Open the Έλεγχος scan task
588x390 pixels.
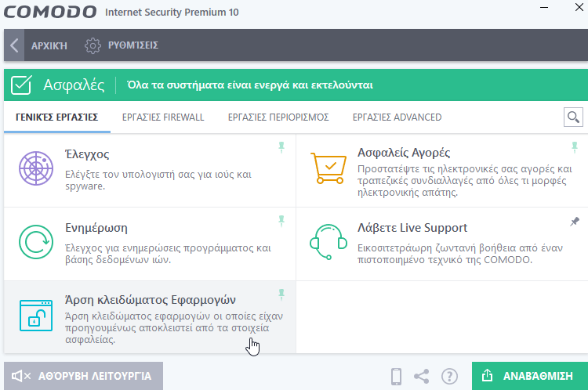pos(150,171)
